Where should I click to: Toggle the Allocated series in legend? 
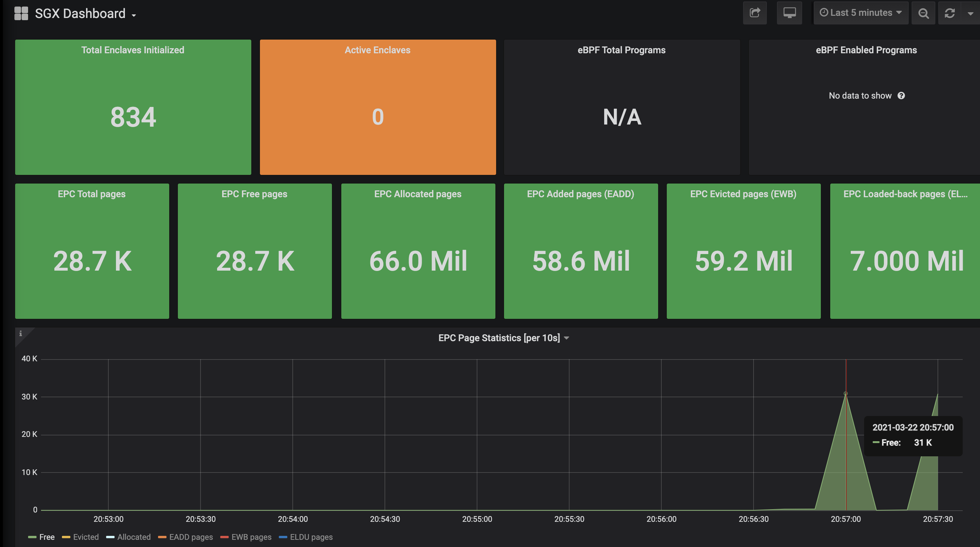(134, 537)
